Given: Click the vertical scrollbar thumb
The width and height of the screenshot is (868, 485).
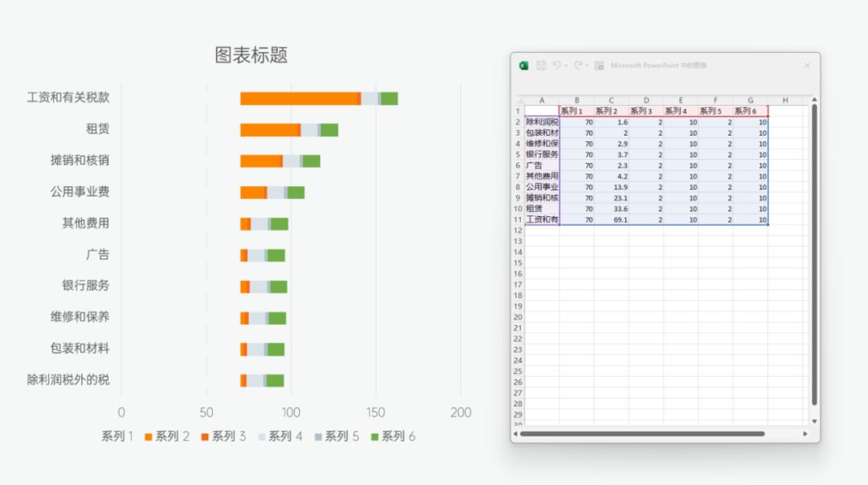Looking at the screenshot, I should click(814, 257).
